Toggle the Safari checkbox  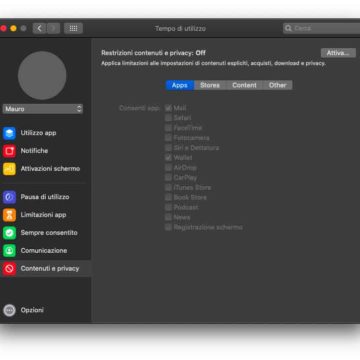pos(168,118)
